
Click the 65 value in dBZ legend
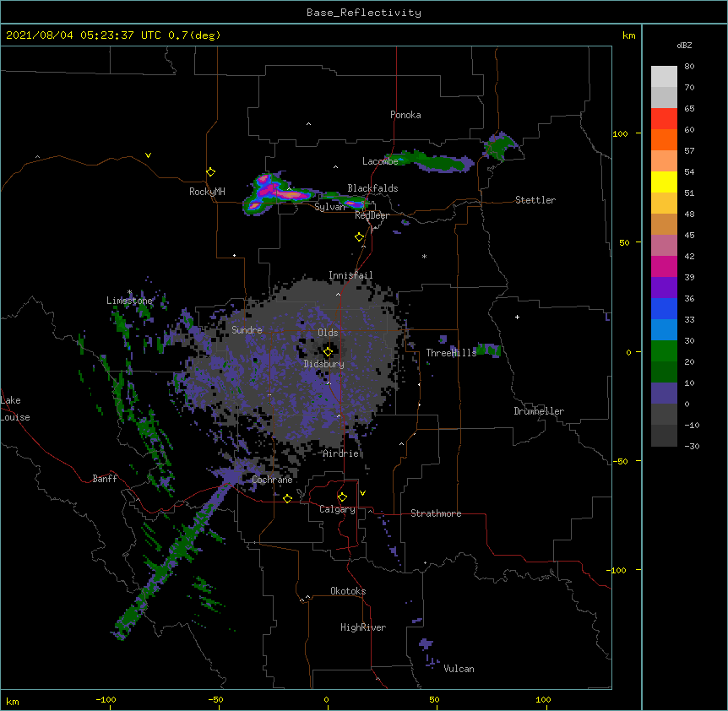(x=689, y=108)
